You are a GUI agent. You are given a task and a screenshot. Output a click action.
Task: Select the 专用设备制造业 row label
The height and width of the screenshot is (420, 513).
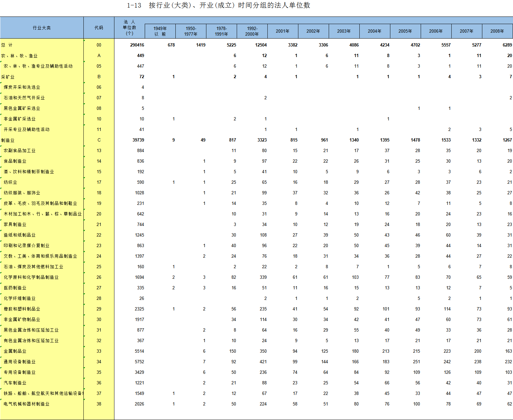(20, 372)
